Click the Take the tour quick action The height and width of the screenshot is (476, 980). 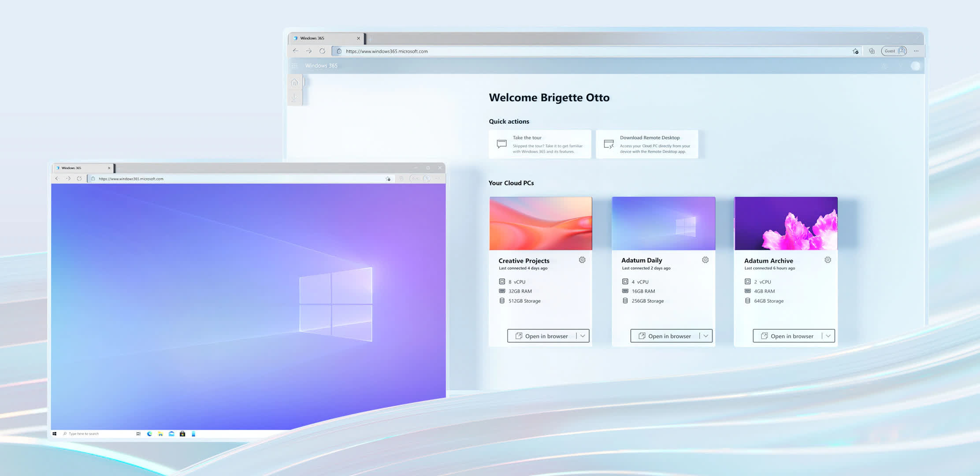pyautogui.click(x=540, y=144)
